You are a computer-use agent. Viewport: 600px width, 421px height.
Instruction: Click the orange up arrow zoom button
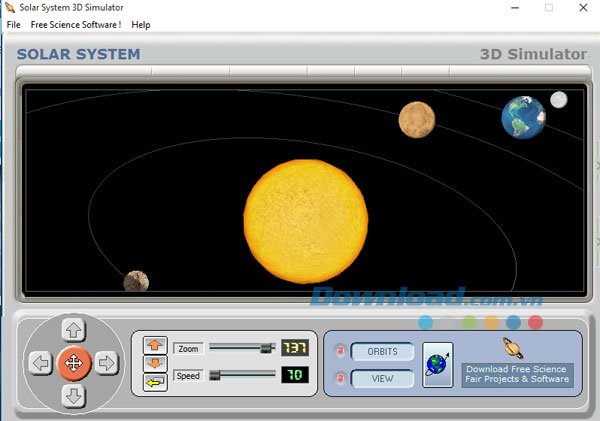coord(155,345)
